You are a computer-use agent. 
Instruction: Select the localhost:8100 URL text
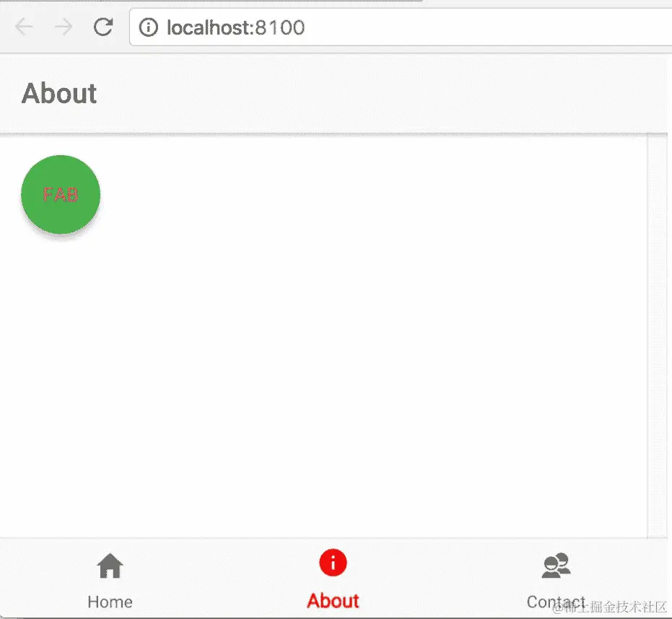tap(236, 28)
